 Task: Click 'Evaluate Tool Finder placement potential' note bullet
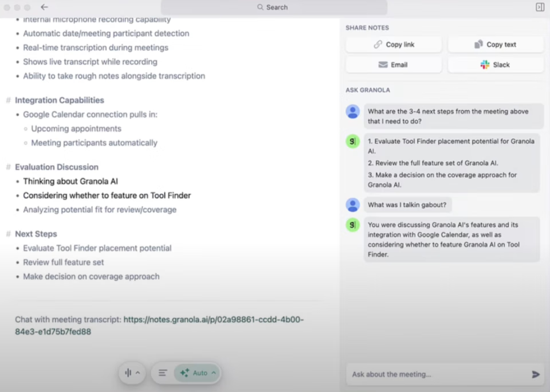97,248
